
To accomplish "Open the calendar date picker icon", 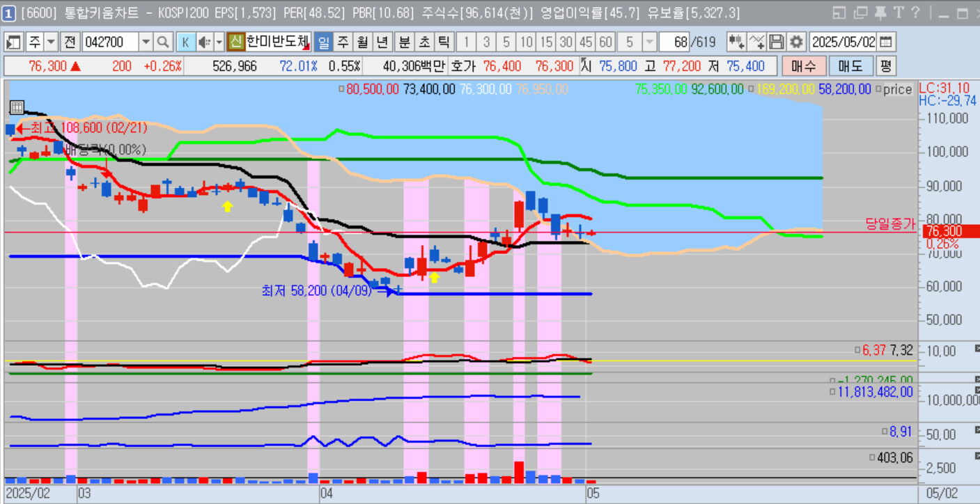I will (886, 42).
